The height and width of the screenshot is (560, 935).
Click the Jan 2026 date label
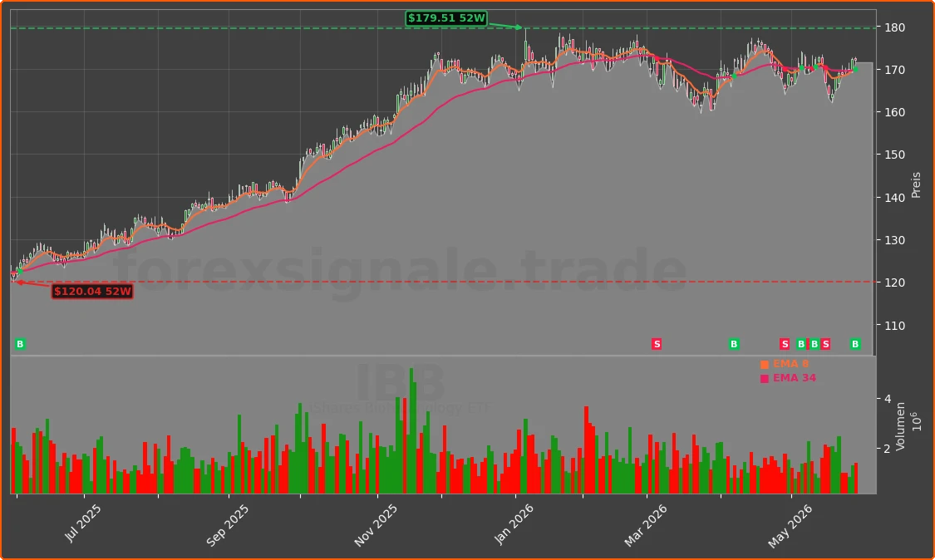click(x=514, y=524)
